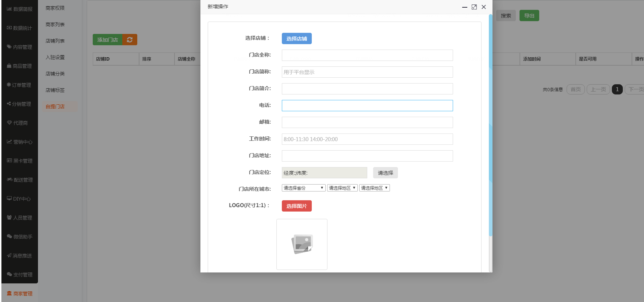Open 订单管理 in the left sidebar
Screen dimensions: 644x302
point(20,85)
